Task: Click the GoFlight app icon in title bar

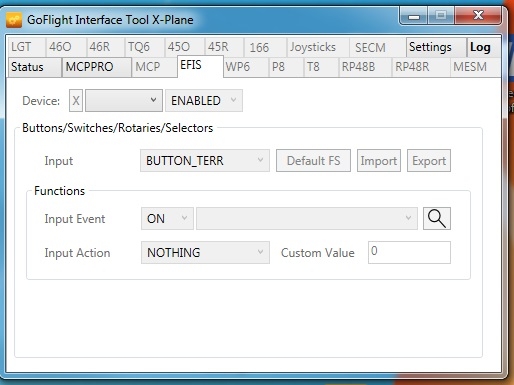Action: coord(14,20)
